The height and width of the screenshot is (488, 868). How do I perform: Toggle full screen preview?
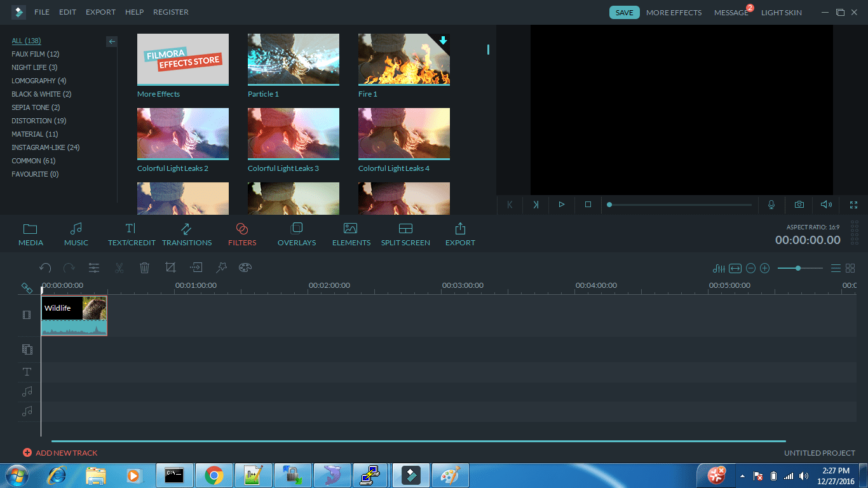pyautogui.click(x=854, y=205)
